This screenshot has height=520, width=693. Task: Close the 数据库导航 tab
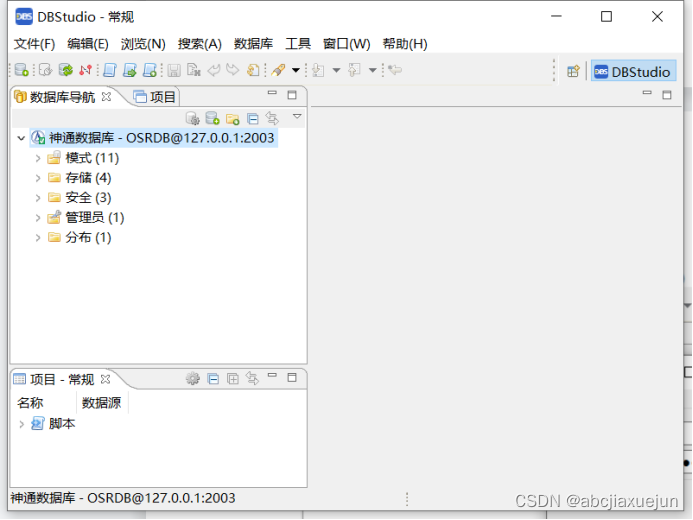coord(107,97)
